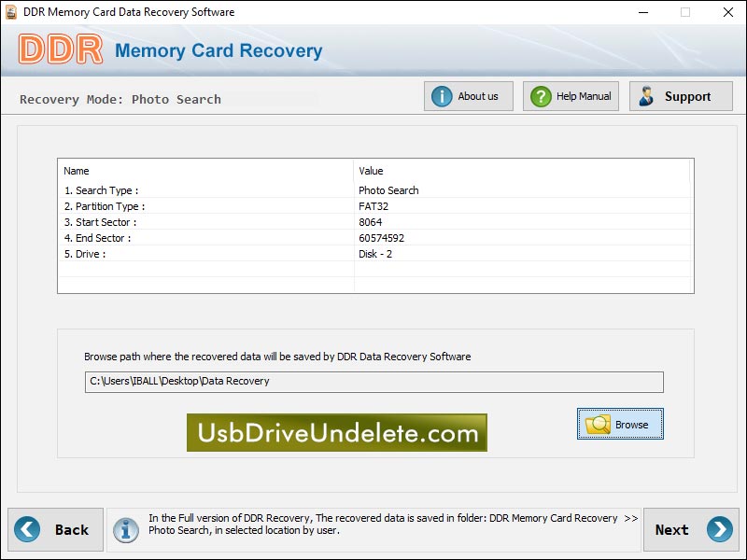
Task: Click the Back arrow icon
Action: coord(27,529)
